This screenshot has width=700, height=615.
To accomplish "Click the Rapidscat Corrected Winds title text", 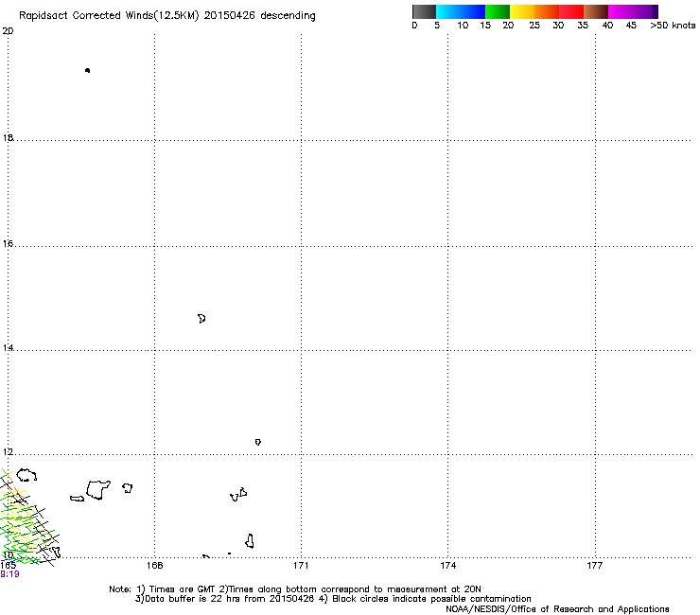I will [x=167, y=15].
